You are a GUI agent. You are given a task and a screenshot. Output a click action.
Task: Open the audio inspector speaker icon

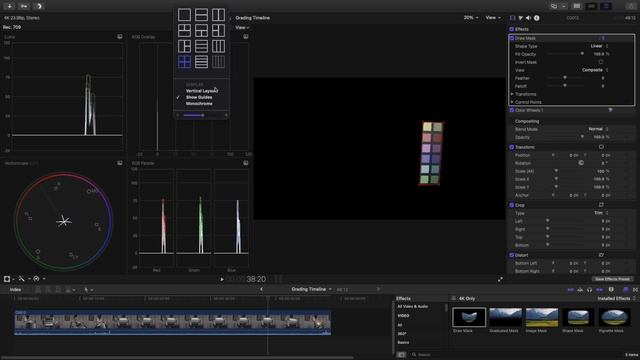529,18
